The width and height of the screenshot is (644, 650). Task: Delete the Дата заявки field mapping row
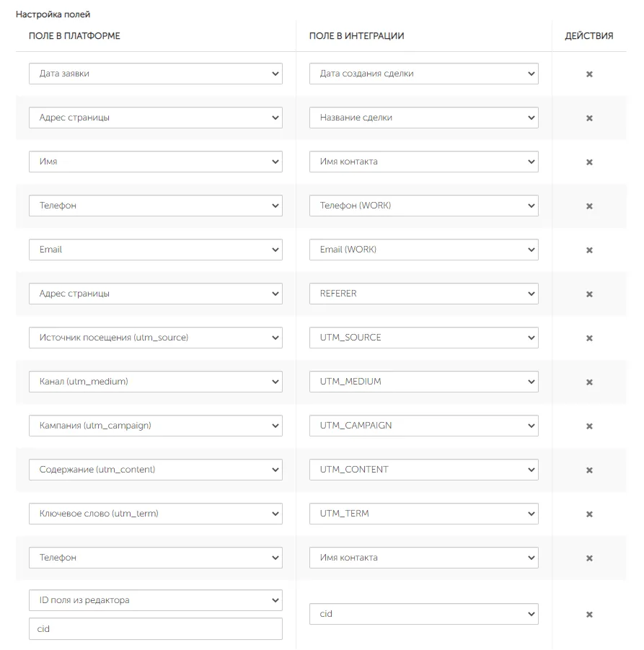coord(589,74)
